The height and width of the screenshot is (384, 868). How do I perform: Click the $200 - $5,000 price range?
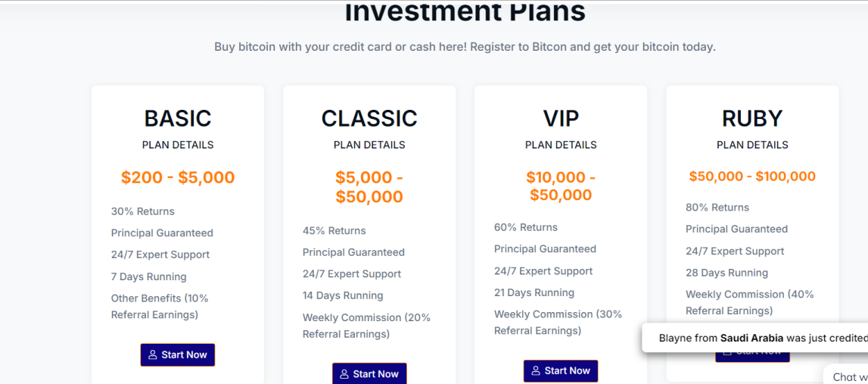coord(178,177)
